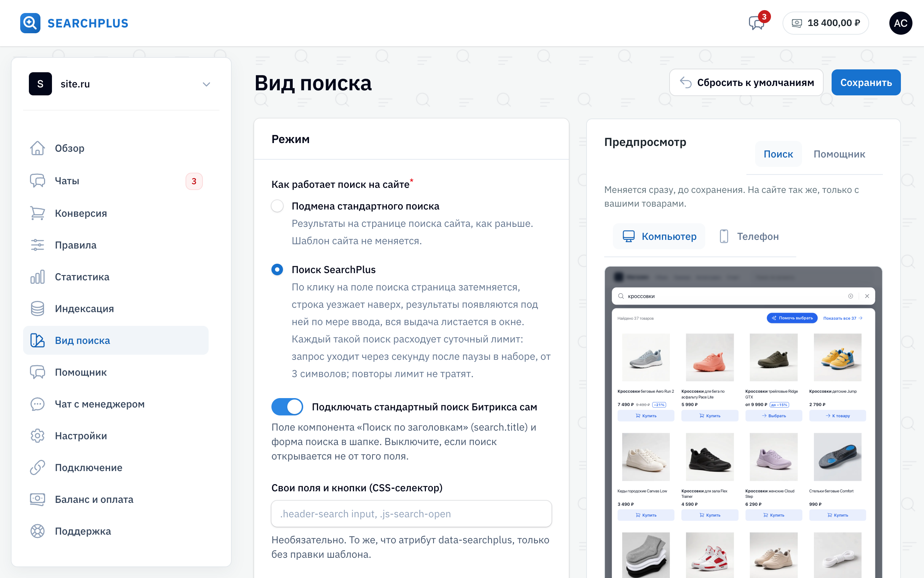Open Индексация database icon
Screen dimensions: 924x578
(38, 309)
